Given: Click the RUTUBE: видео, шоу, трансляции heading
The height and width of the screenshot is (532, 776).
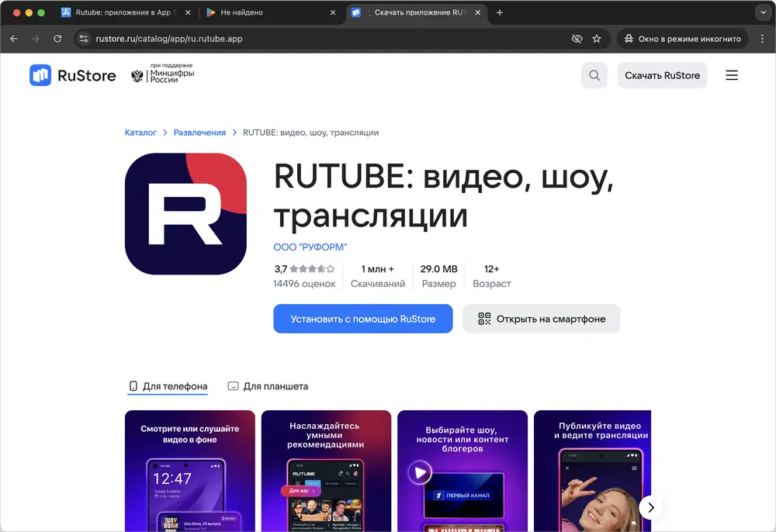Looking at the screenshot, I should point(444,195).
